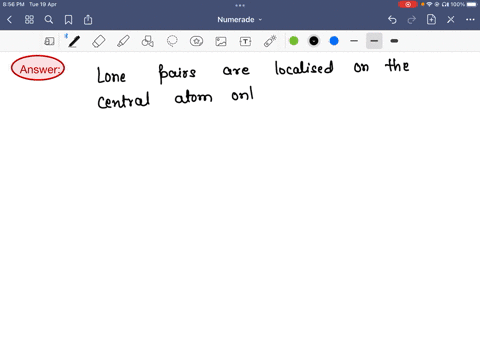This screenshot has height=360, width=480.
Task: Open the Elements sticker tool
Action: [196, 41]
